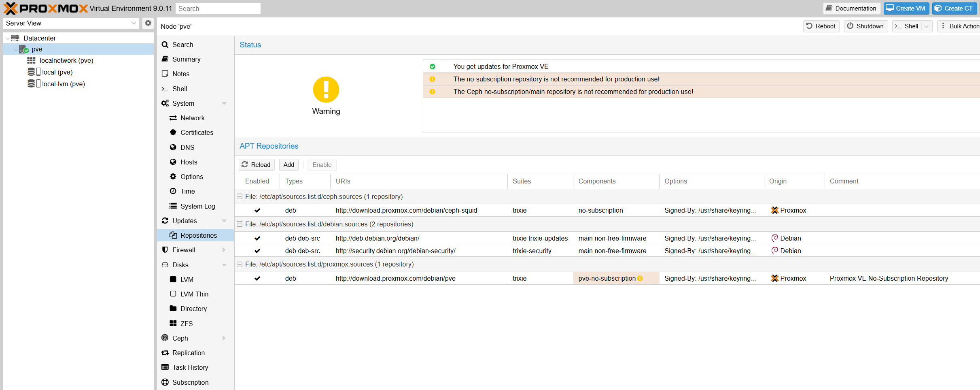Click the Certificates badge icon
Screen dimensions: 980x390
[173, 132]
